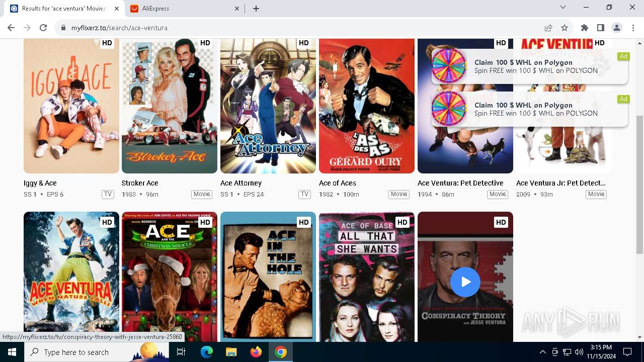Click the second ad's spin wheel image
Image resolution: width=644 pixels, height=362 pixels.
click(x=449, y=109)
